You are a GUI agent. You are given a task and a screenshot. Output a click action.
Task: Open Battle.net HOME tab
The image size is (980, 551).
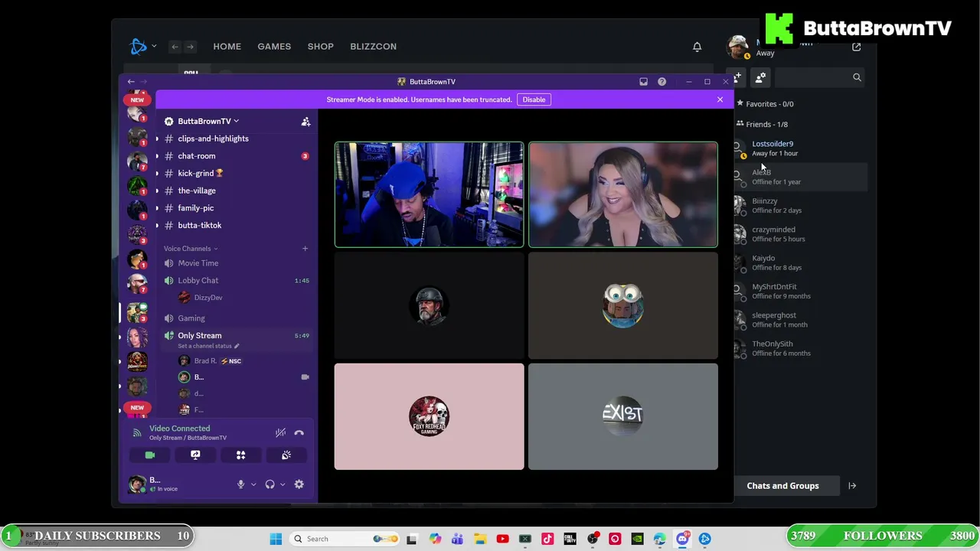tap(227, 47)
